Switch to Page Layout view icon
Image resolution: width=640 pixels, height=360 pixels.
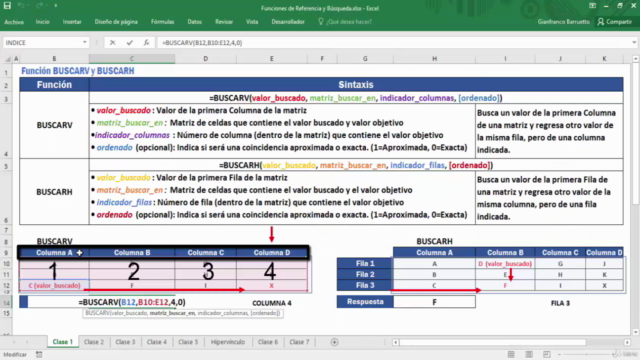[529, 354]
